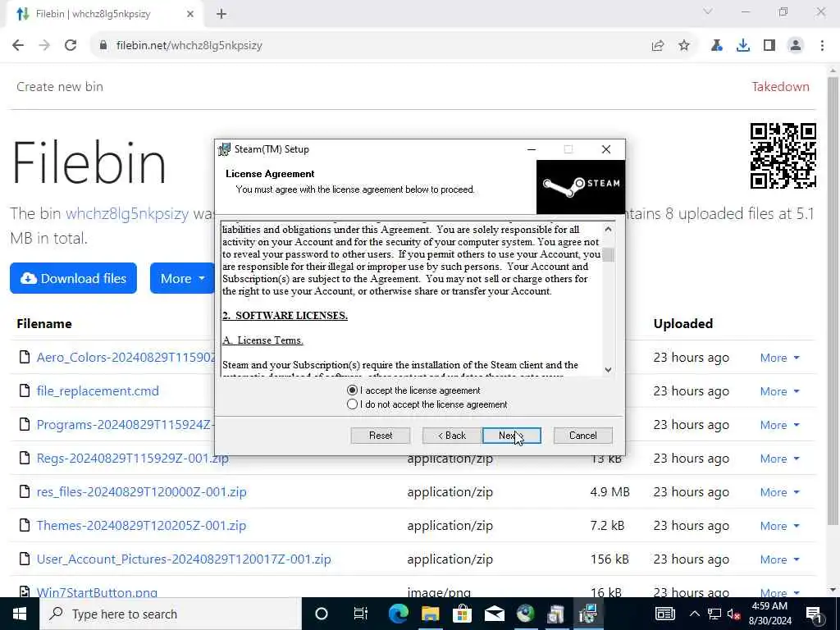The height and width of the screenshot is (630, 840).
Task: Open Programs zip file link
Action: pyautogui.click(x=126, y=425)
